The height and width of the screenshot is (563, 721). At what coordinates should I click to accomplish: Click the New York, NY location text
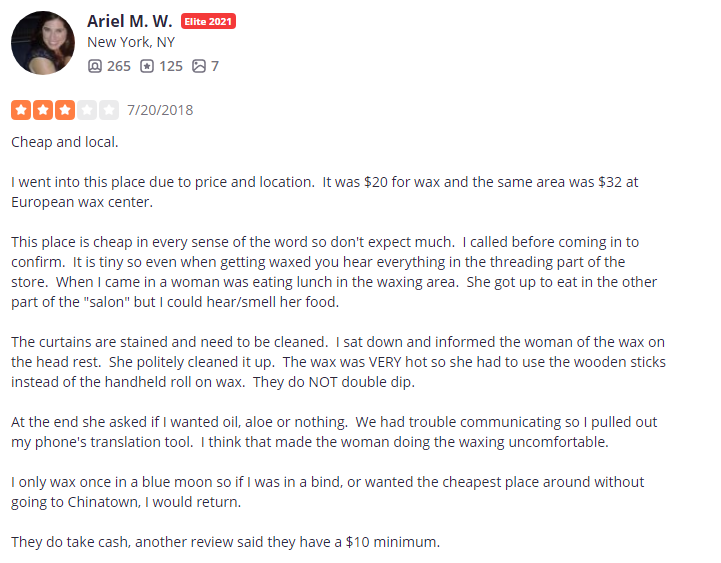[x=131, y=42]
